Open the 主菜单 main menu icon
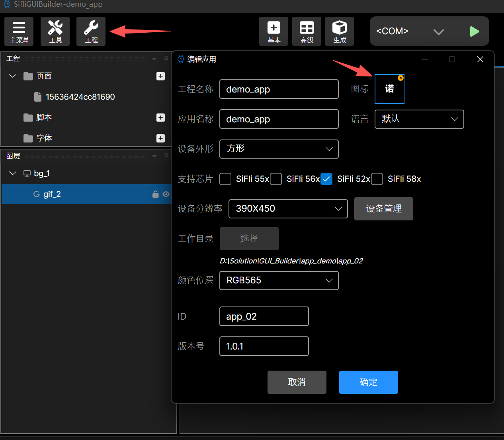Viewport: 504px width, 440px height. pyautogui.click(x=19, y=31)
